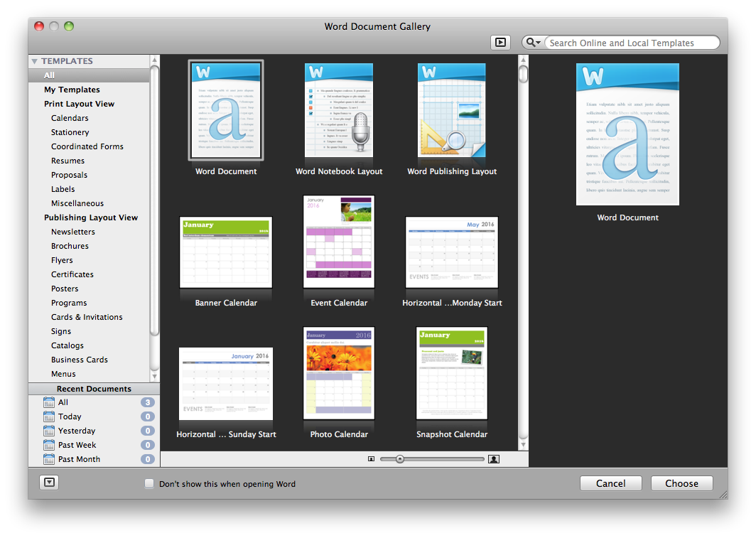This screenshot has width=756, height=538.
Task: Open Calendars template category
Action: coord(70,118)
